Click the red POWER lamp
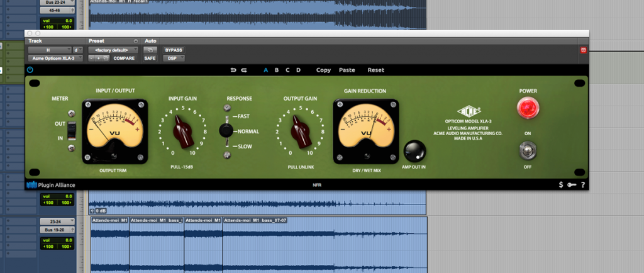The width and height of the screenshot is (644, 273). (528, 108)
